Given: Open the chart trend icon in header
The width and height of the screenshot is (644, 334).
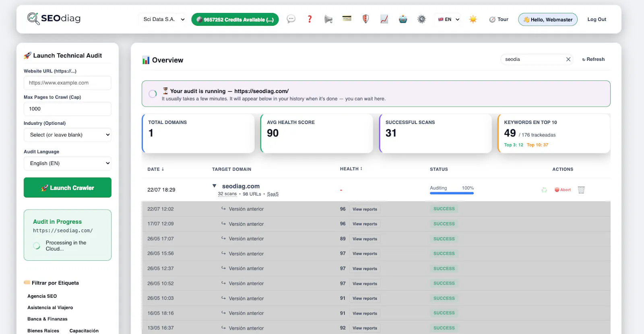Looking at the screenshot, I should pos(384,19).
